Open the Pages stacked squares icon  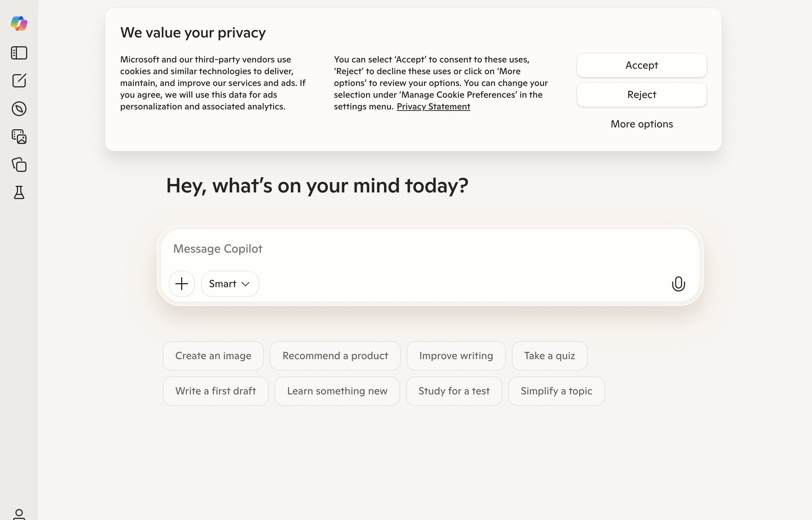pyautogui.click(x=19, y=165)
